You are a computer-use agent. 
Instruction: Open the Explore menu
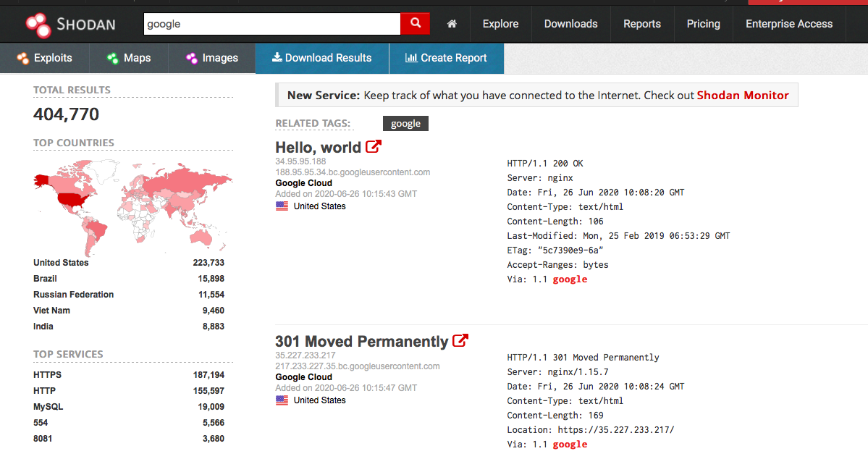coord(500,24)
